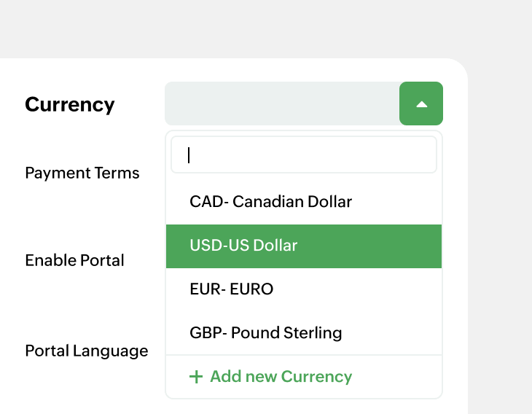Image resolution: width=532 pixels, height=414 pixels.
Task: Click the green plus icon
Action: point(195,377)
